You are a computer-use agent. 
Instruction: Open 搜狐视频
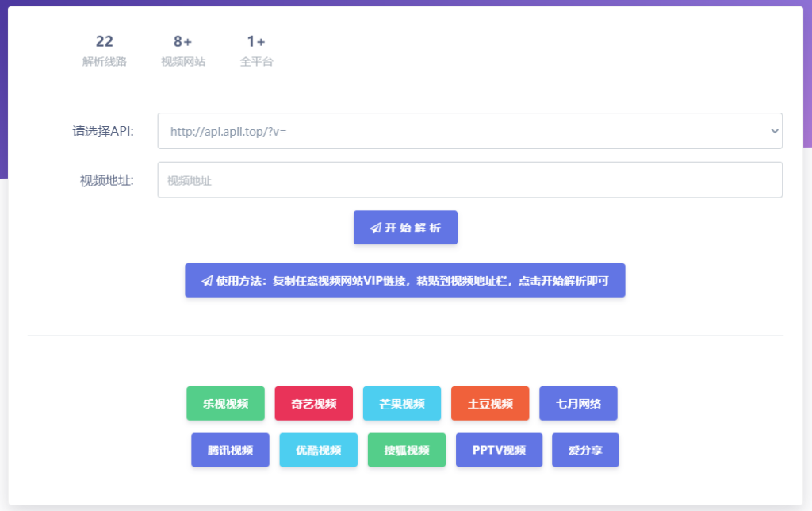(x=406, y=450)
